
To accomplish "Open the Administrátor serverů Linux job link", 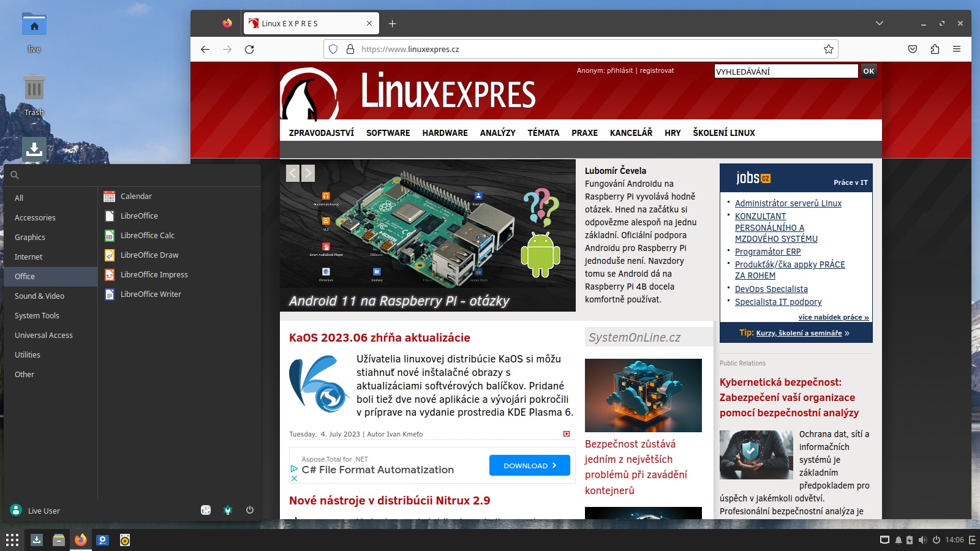I will click(x=788, y=203).
